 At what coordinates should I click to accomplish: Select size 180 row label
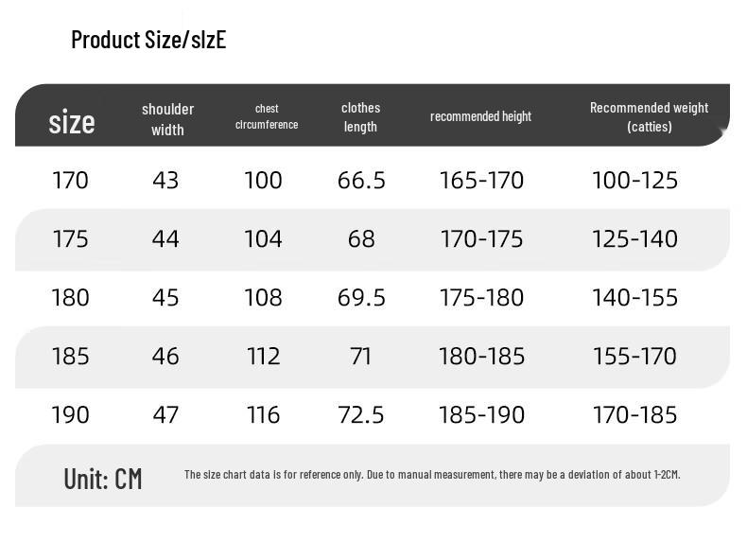coord(70,297)
